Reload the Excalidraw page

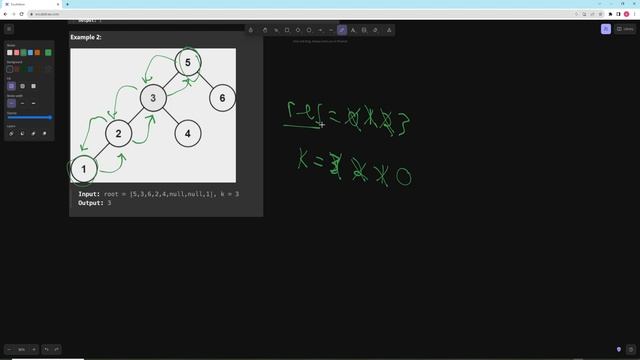point(22,14)
